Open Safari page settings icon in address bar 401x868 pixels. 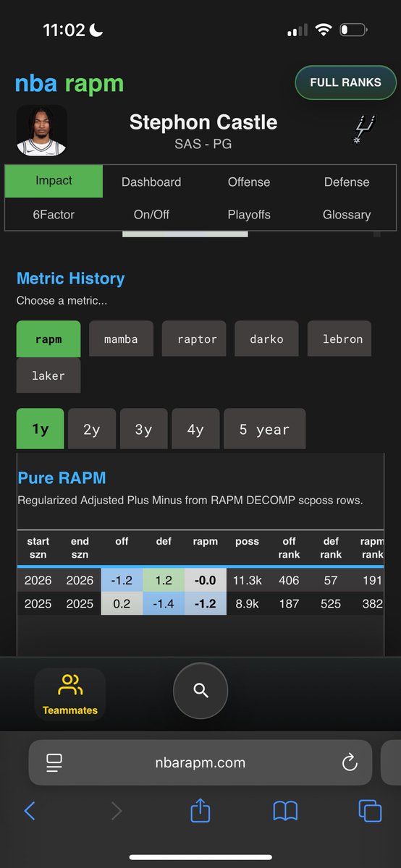pyautogui.click(x=54, y=762)
